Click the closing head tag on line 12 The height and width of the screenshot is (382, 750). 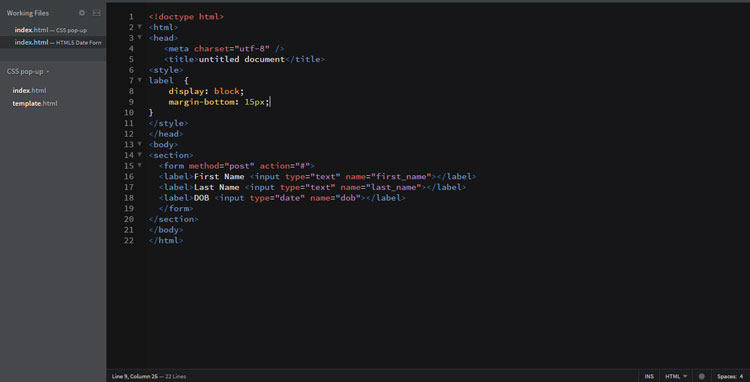(166, 134)
